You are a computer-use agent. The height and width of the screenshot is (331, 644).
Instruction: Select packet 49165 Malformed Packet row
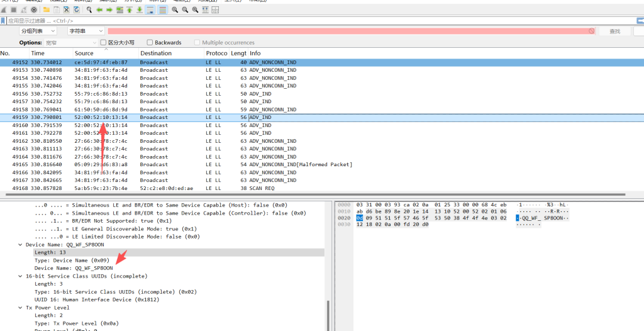(x=189, y=165)
